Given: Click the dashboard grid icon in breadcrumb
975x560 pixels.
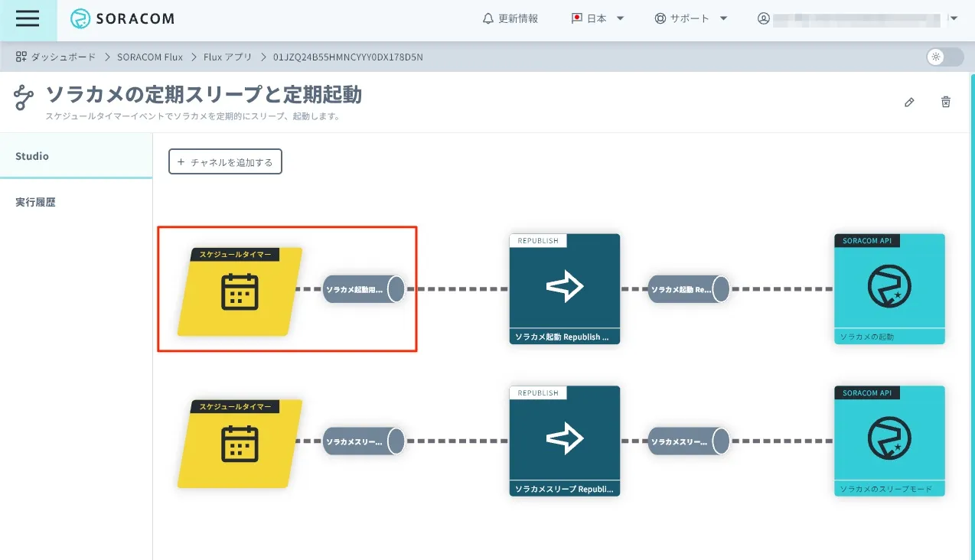Looking at the screenshot, I should 21,57.
